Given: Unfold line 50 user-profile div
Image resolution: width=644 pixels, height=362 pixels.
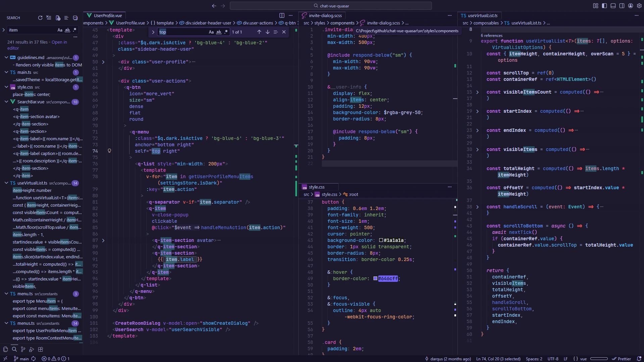Looking at the screenshot, I should 103,62.
